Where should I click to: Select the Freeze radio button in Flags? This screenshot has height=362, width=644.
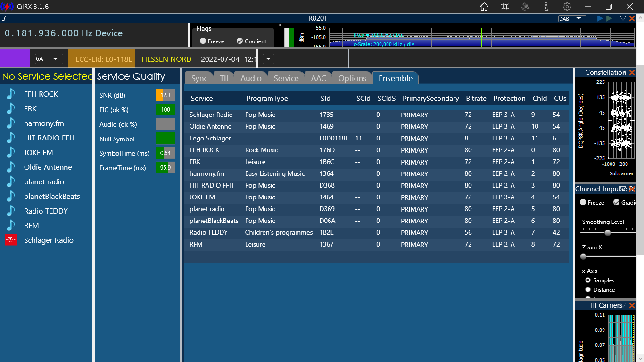point(203,41)
